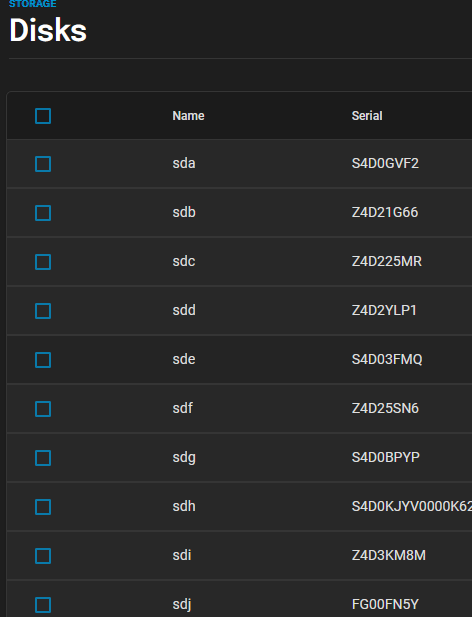The image size is (472, 617).
Task: Click the sda disk name
Action: 184,163
